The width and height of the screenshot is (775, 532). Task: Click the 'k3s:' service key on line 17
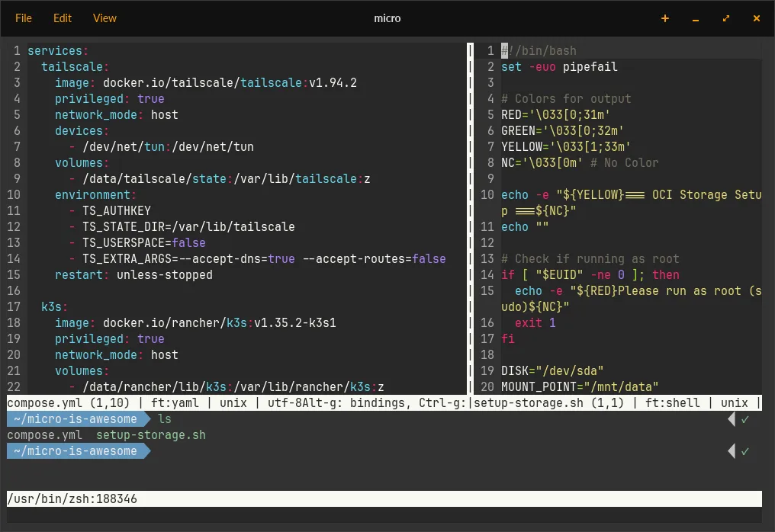54,306
